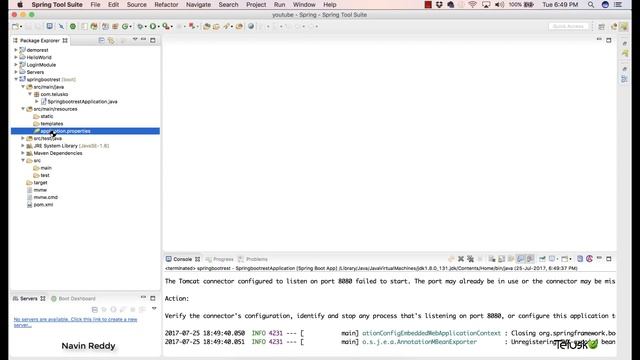The width and height of the screenshot is (640, 360).
Task: Remove all terminated launches double-X icon
Action: tap(470, 259)
